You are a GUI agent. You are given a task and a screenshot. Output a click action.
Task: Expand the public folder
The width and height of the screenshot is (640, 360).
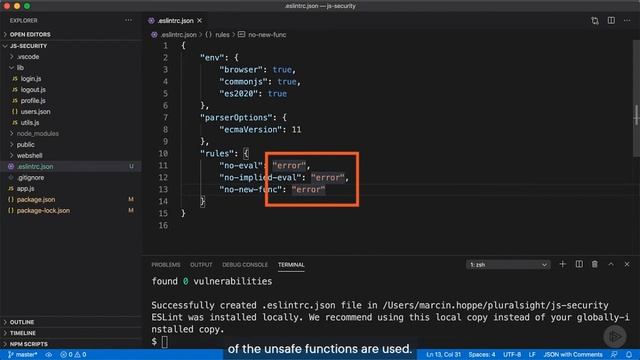pyautogui.click(x=25, y=145)
